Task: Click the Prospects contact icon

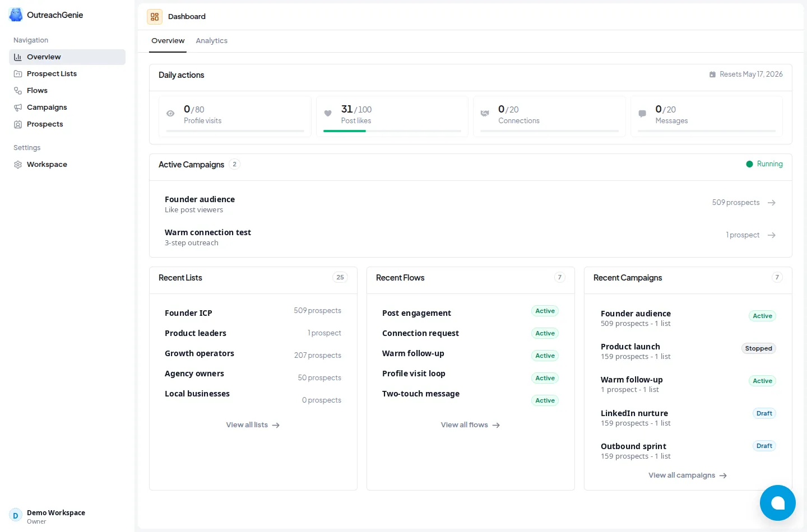Action: (18, 124)
